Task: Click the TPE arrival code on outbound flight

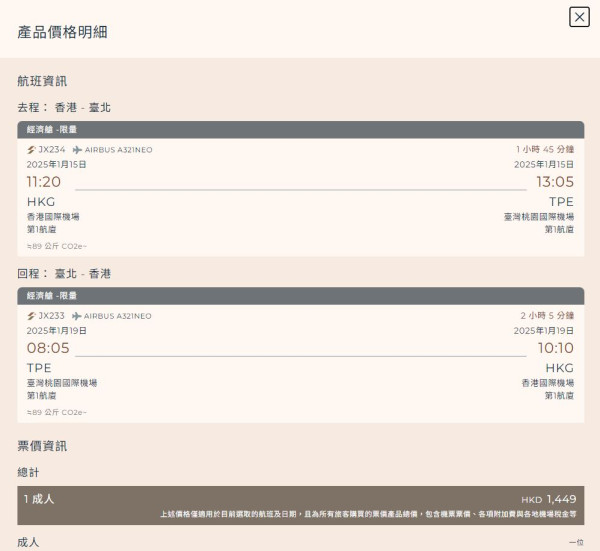Action: 561,202
